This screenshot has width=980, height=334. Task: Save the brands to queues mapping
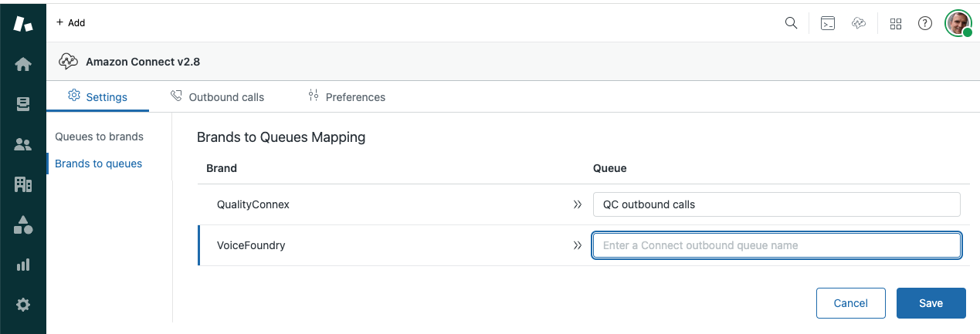931,303
